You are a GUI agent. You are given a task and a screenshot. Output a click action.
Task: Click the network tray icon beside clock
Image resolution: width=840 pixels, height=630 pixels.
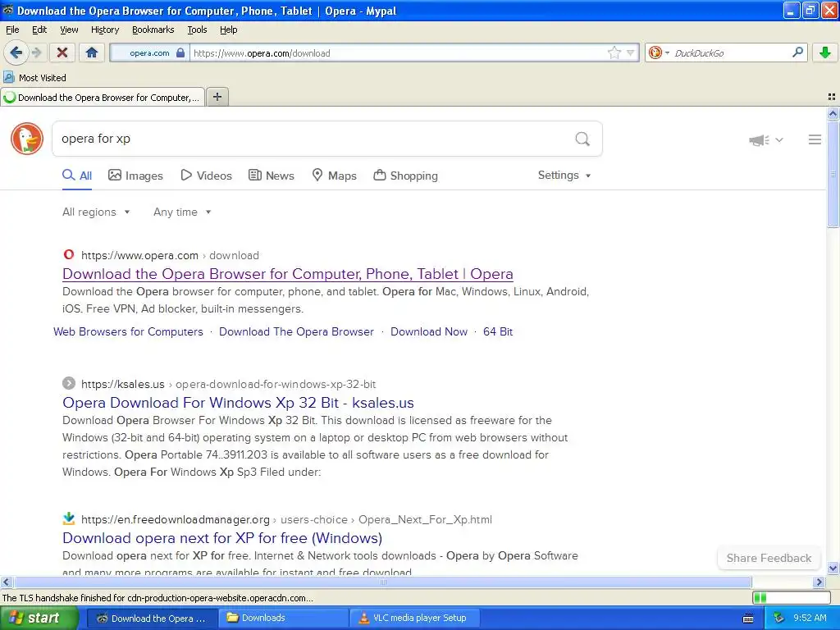[x=778, y=618]
